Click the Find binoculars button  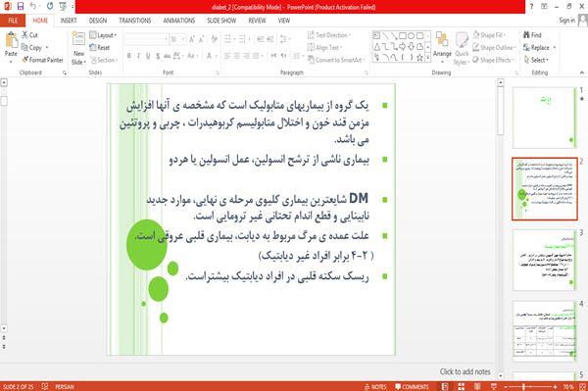[532, 35]
